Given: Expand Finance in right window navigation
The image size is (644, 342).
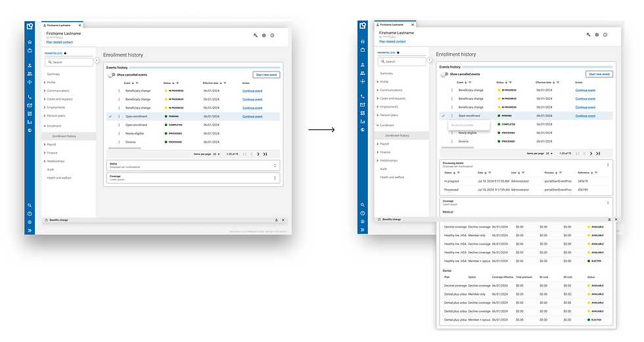Looking at the screenshot, I should pyautogui.click(x=377, y=152).
